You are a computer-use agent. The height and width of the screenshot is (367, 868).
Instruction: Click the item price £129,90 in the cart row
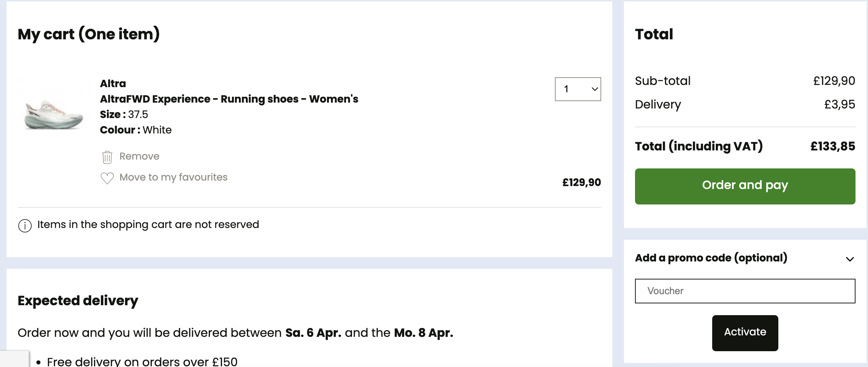(x=581, y=182)
